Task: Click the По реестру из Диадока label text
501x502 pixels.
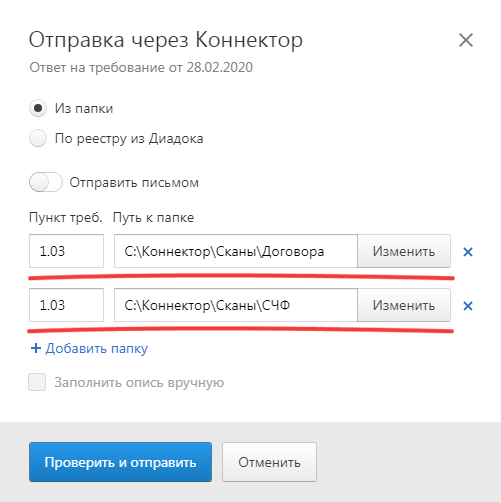Action: (129, 139)
